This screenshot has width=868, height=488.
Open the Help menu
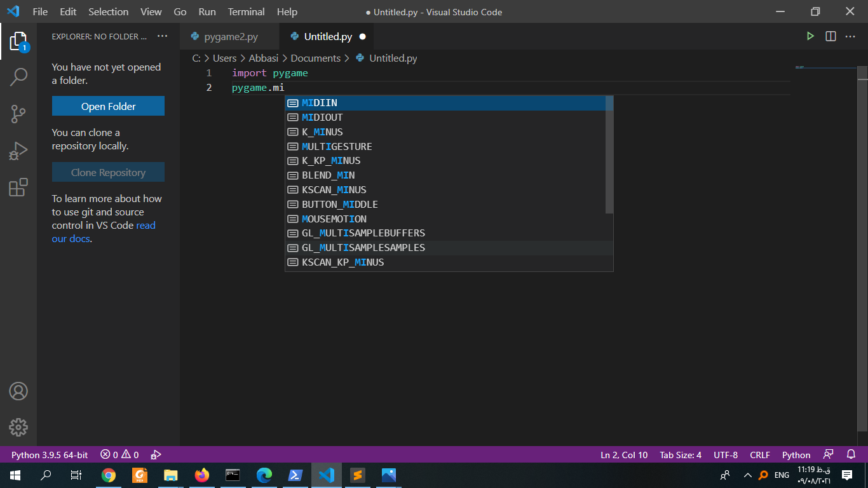click(287, 11)
